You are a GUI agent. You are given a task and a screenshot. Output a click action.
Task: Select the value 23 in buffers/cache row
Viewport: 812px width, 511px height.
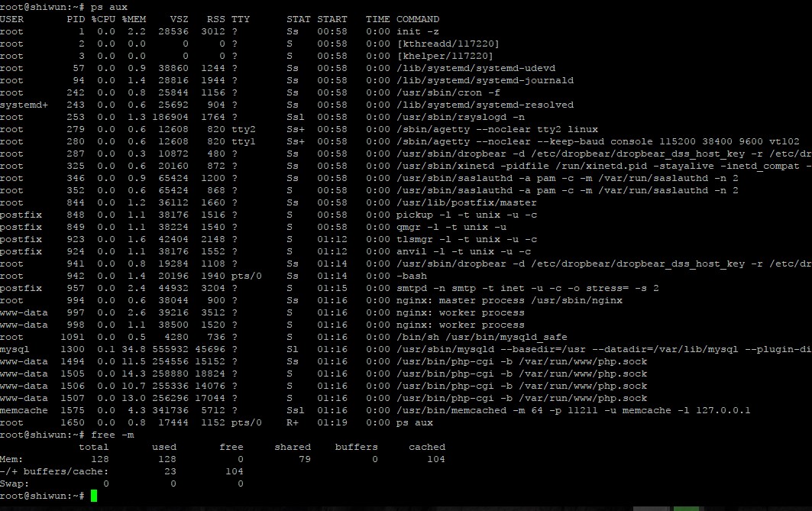[x=170, y=471]
